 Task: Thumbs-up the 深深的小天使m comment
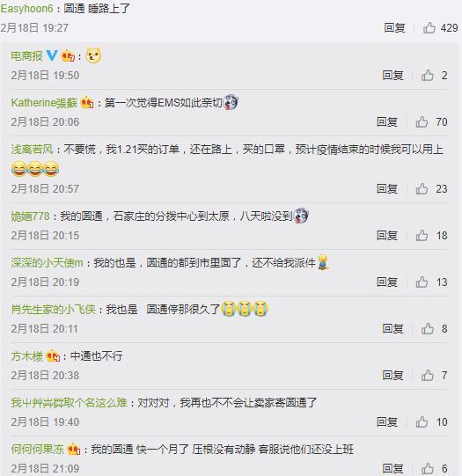pyautogui.click(x=422, y=282)
